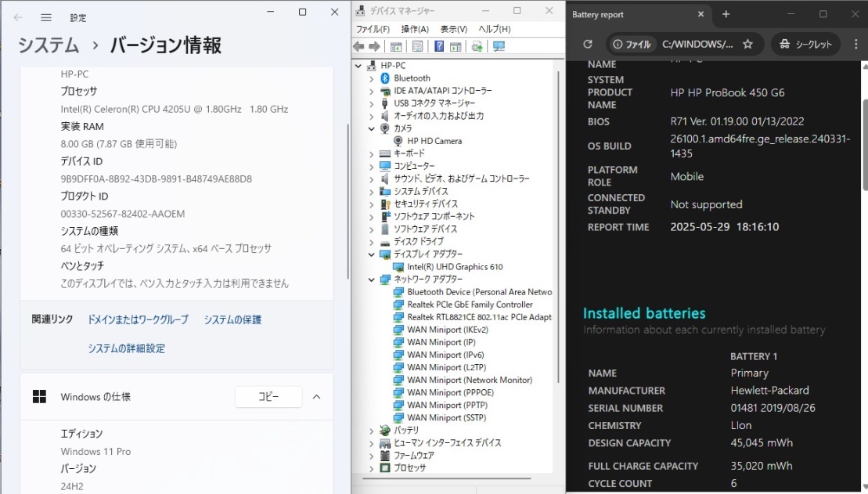Image resolution: width=868 pixels, height=494 pixels.
Task: Click the コピー button for Windows の仕様
Action: 268,396
